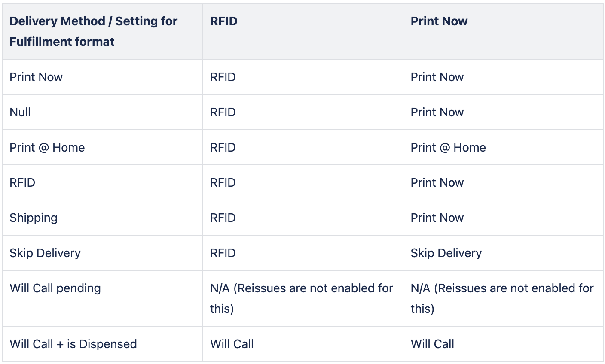Select 'Print Now' cell in the Shipping row
Viewport: 605px width, 364px height.
[x=437, y=218]
